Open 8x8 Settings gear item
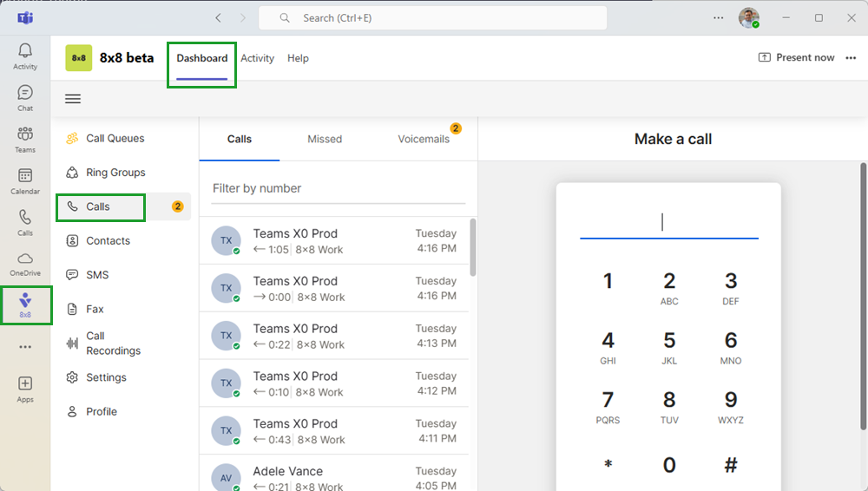868x491 pixels. click(106, 377)
